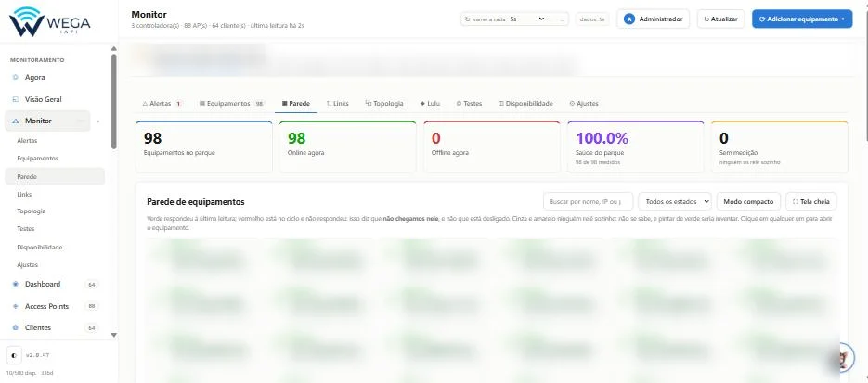
Task: Collapse the Monitor sidebar section arrow
Action: [98, 121]
